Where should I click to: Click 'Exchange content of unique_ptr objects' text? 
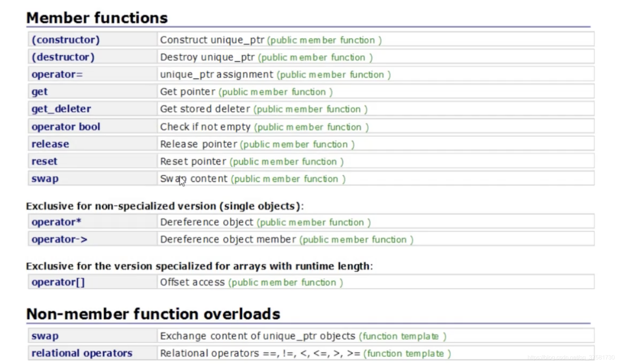point(257,336)
